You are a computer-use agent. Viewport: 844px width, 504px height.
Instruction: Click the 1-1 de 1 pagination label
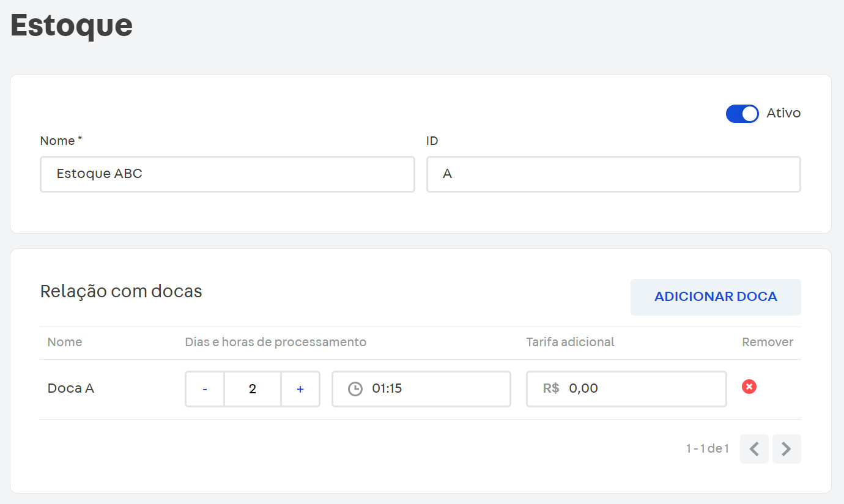708,448
